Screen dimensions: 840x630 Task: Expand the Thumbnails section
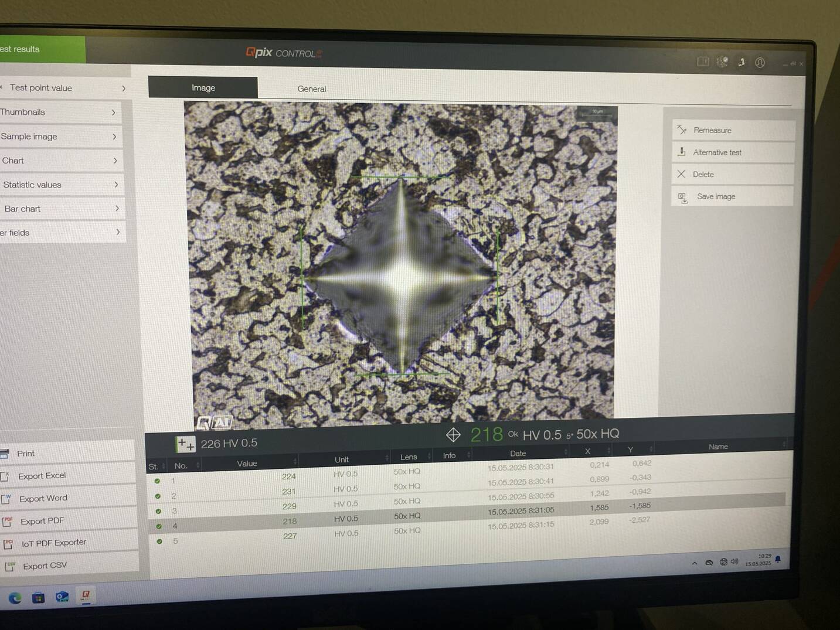point(59,112)
